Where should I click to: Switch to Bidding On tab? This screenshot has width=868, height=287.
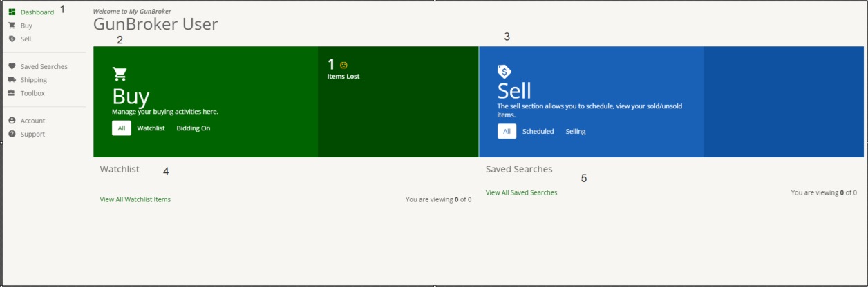pyautogui.click(x=194, y=128)
